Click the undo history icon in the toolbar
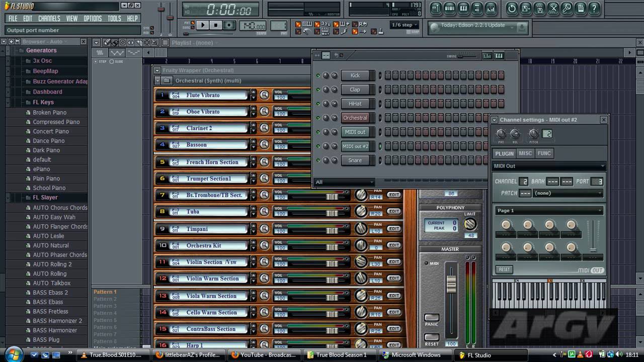The width and height of the screenshot is (644, 362). pyautogui.click(x=512, y=8)
